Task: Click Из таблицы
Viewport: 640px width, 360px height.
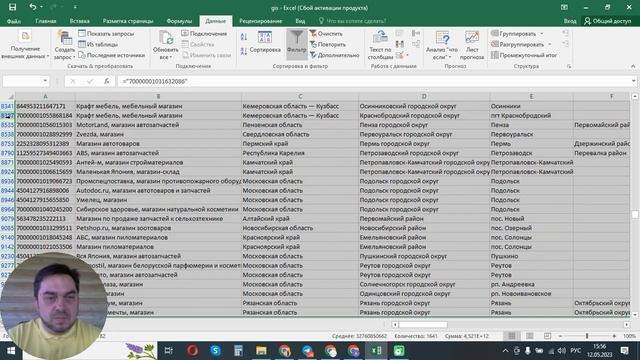Action: pyautogui.click(x=98, y=44)
